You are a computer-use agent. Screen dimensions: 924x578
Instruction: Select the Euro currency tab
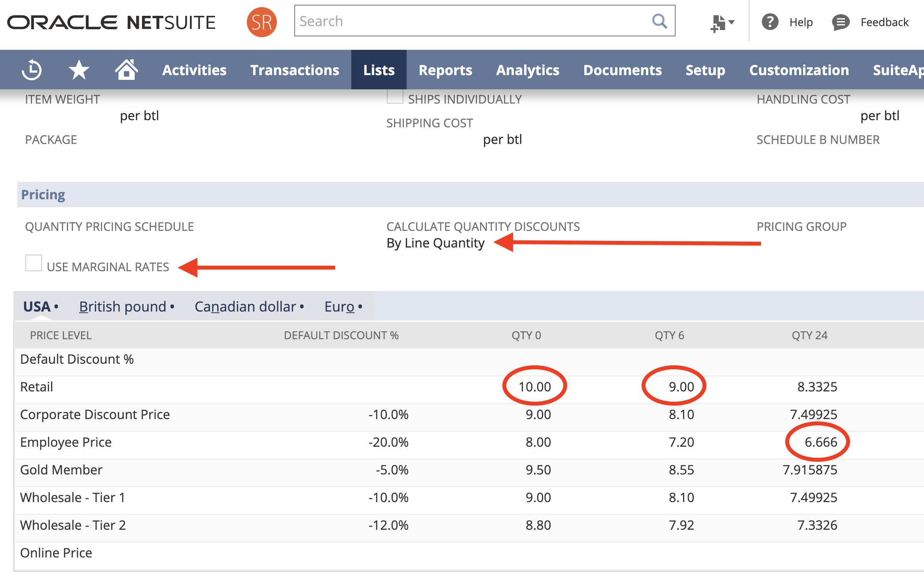(339, 307)
